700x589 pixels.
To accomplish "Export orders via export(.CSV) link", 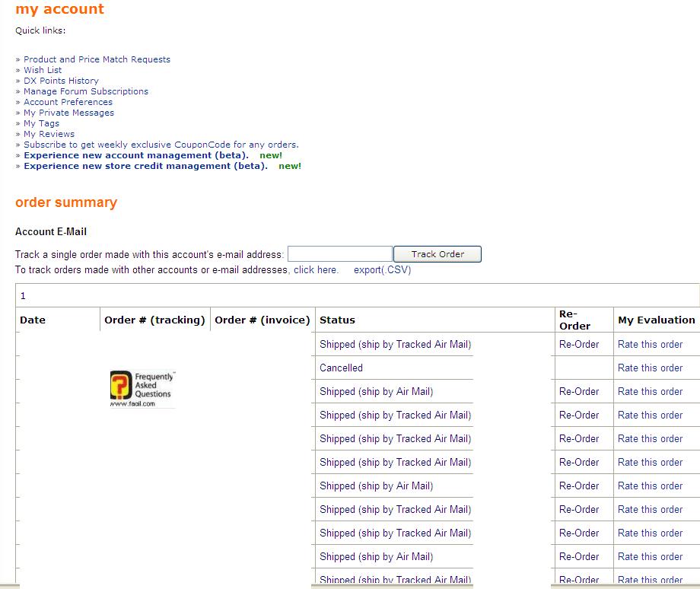I will (382, 270).
